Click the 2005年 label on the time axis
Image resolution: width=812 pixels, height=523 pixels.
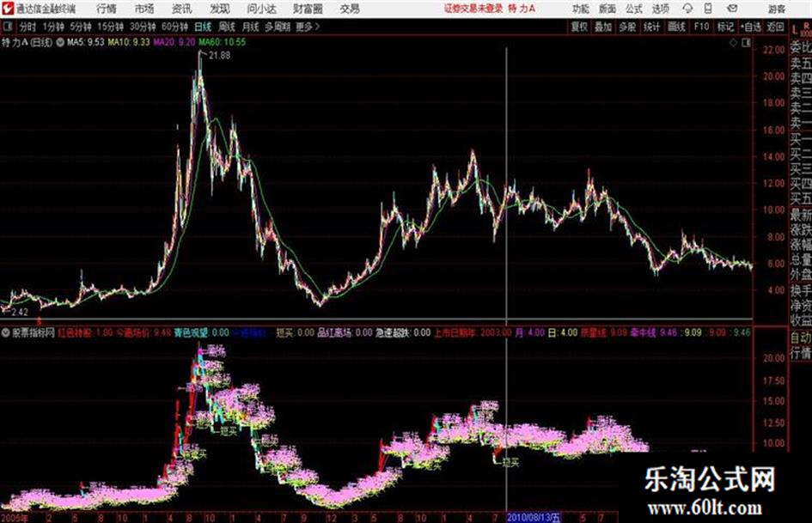(15, 517)
